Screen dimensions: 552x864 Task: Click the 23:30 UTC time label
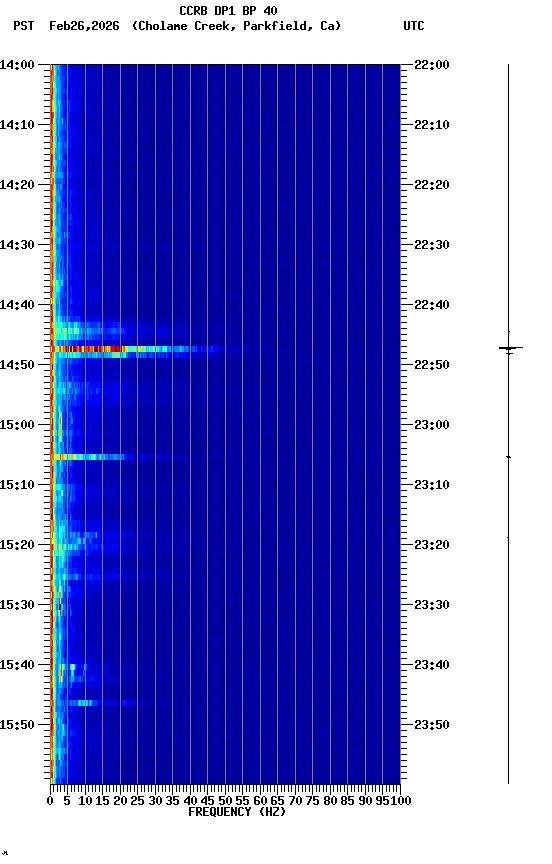(x=432, y=606)
